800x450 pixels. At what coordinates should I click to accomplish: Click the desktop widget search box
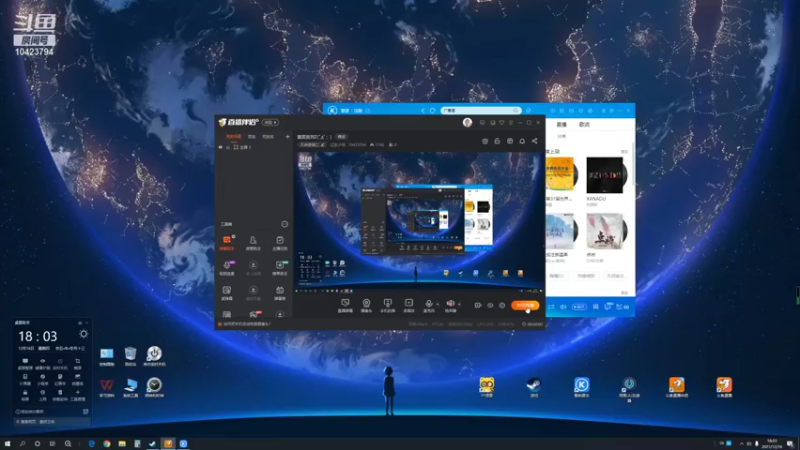(52, 422)
